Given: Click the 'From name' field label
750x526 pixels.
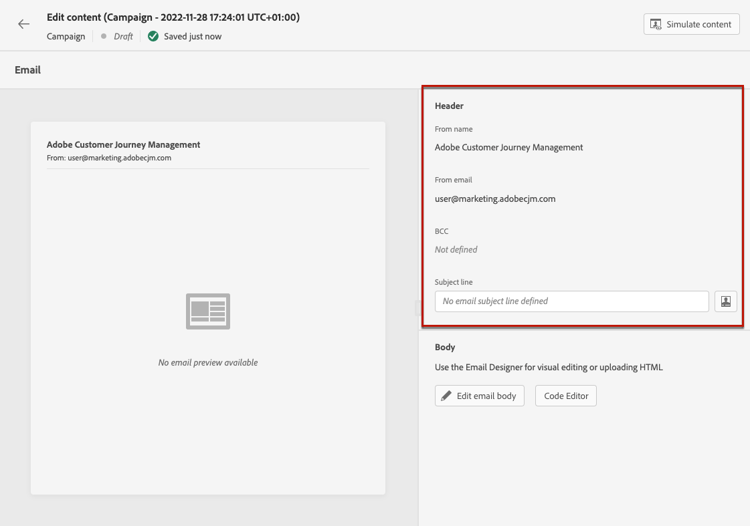Looking at the screenshot, I should coord(453,129).
